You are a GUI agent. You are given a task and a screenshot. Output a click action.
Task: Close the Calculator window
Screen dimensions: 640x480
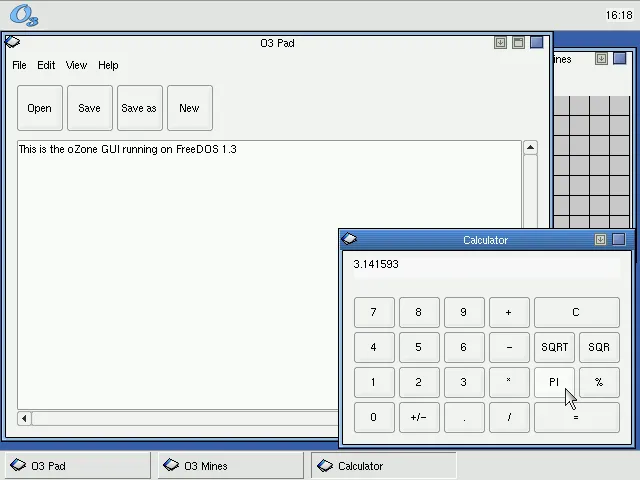pos(619,240)
